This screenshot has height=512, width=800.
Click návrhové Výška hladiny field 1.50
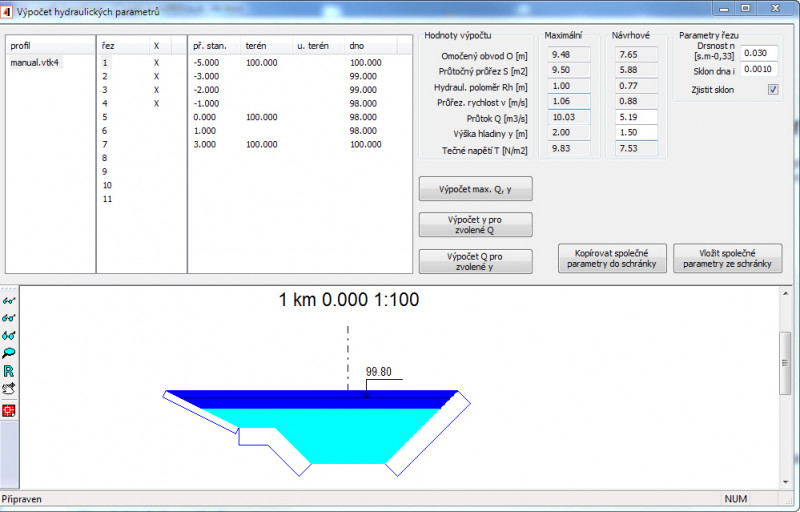[636, 133]
